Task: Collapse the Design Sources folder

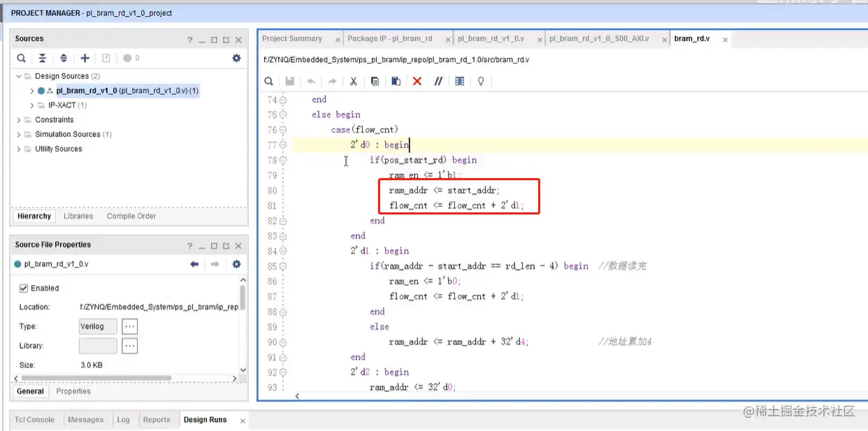Action: pyautogui.click(x=18, y=76)
